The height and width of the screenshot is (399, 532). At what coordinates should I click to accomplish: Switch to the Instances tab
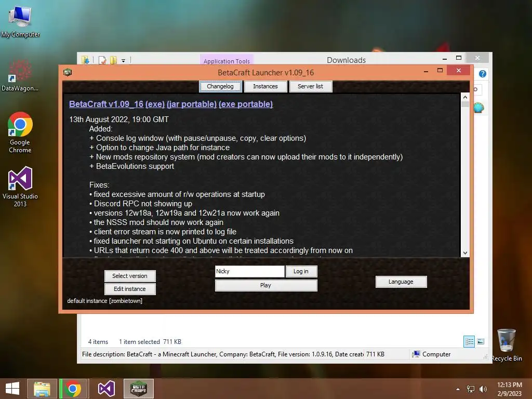(265, 86)
